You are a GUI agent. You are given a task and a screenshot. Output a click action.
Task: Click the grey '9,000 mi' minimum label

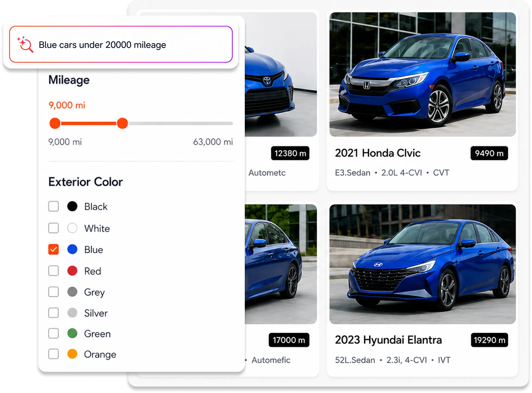click(x=65, y=142)
